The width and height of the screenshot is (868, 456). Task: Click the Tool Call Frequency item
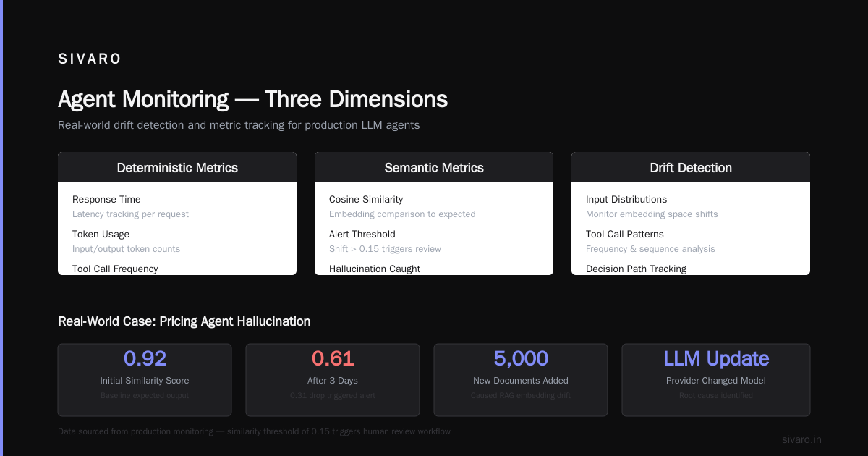click(115, 269)
